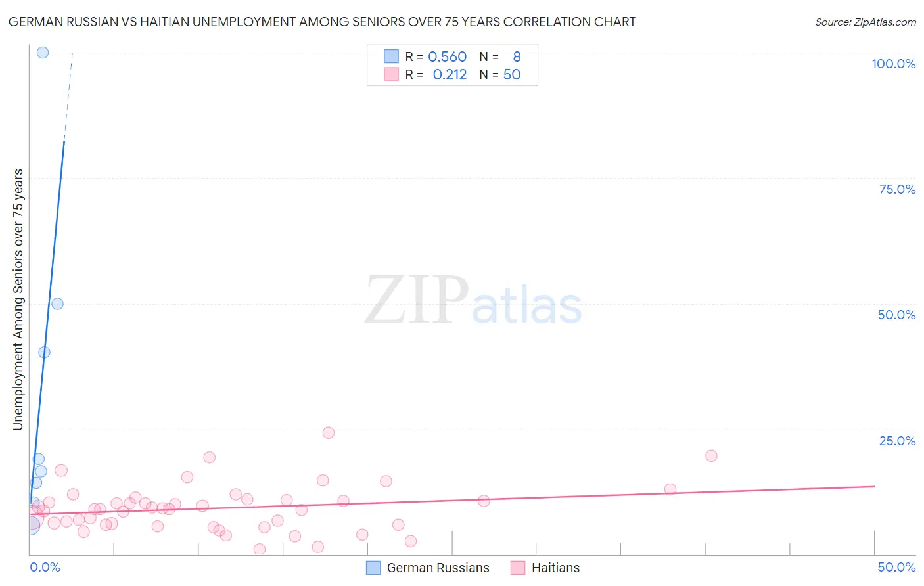Select the Haitians legend label
This screenshot has height=586, width=924.
(x=556, y=568)
